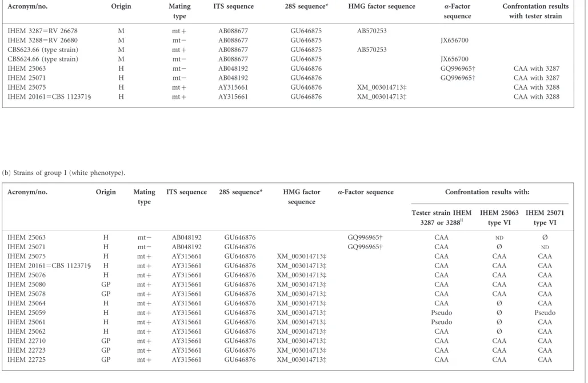Select 'ND' in table (b)'s IHEM 25071 row

(545, 247)
